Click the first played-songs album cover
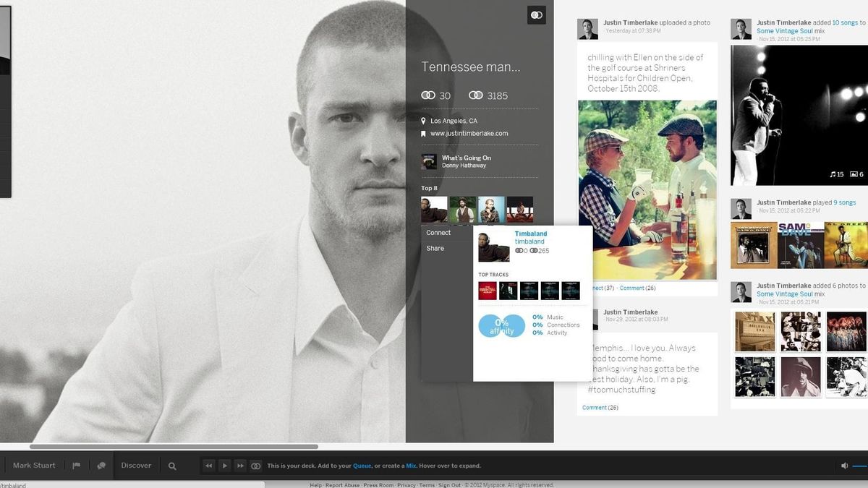Image resolution: width=868 pixels, height=488 pixels. click(x=753, y=245)
